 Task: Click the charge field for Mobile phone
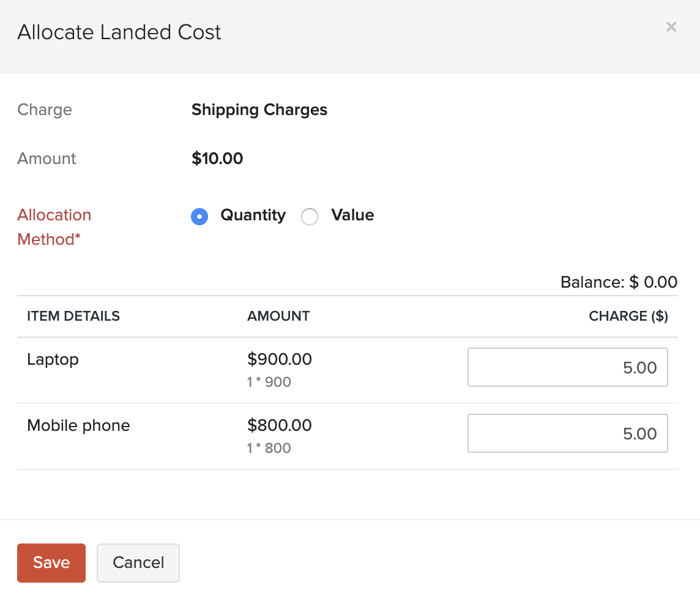coord(567,433)
